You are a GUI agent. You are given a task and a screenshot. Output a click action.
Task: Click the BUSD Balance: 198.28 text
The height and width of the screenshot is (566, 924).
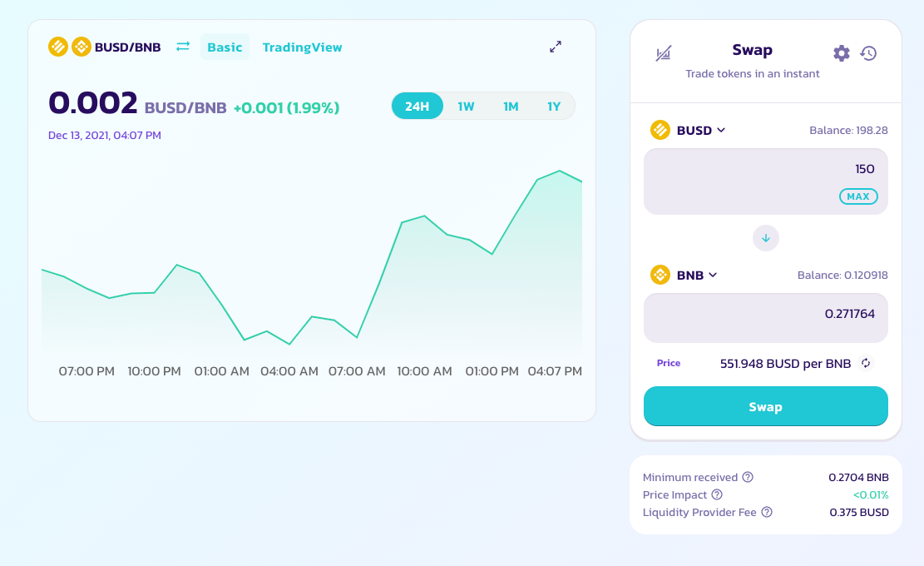click(x=848, y=131)
